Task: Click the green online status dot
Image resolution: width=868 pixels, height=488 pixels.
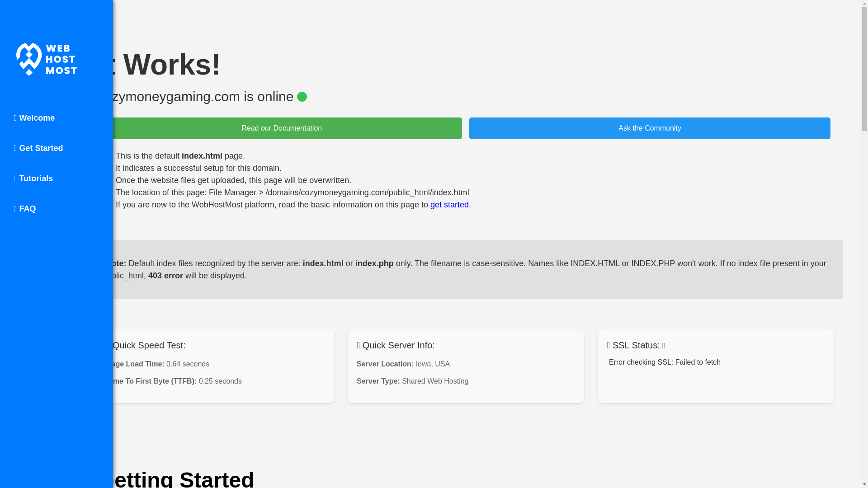Action: 302,97
